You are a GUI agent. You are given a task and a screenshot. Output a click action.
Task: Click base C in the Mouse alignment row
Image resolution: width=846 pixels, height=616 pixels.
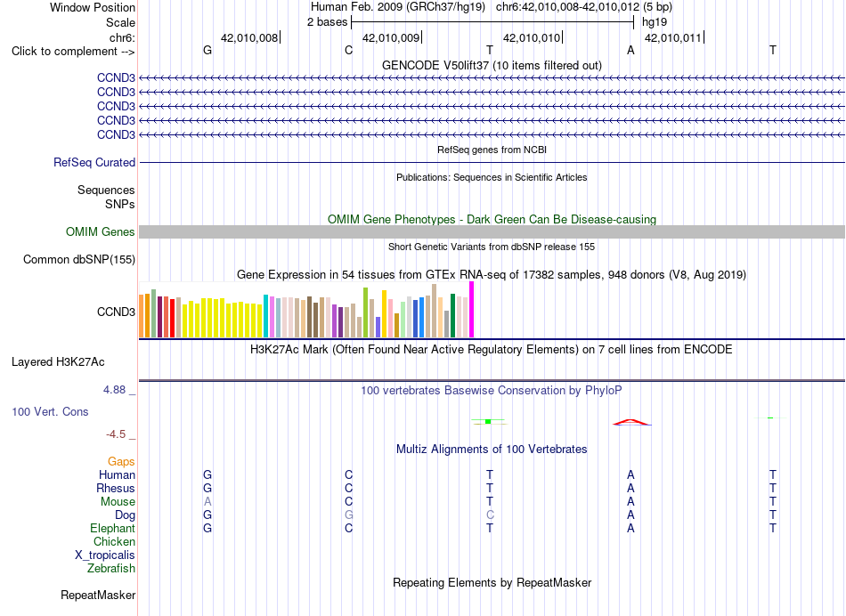coord(348,501)
